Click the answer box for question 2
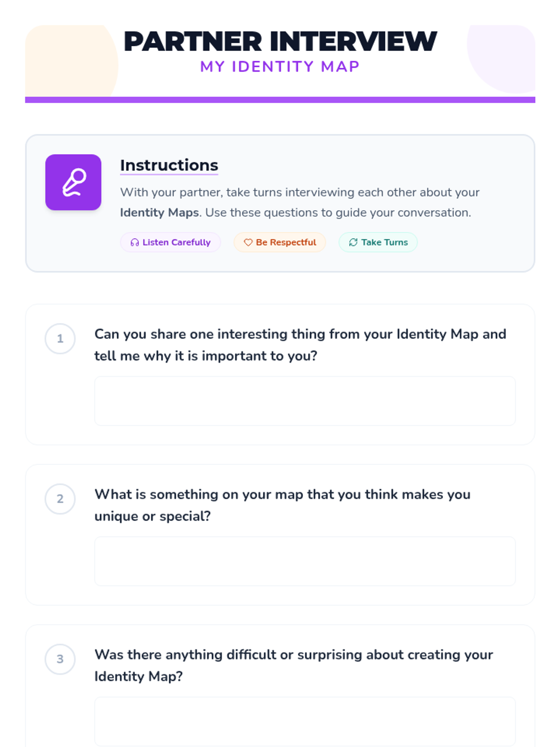 click(x=305, y=561)
